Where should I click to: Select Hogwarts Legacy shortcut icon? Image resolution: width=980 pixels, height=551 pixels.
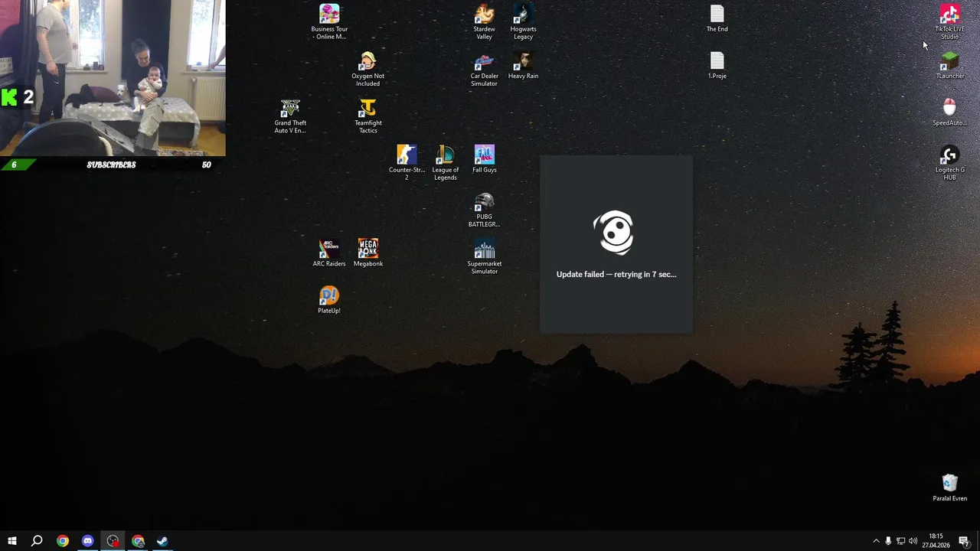coord(523,21)
